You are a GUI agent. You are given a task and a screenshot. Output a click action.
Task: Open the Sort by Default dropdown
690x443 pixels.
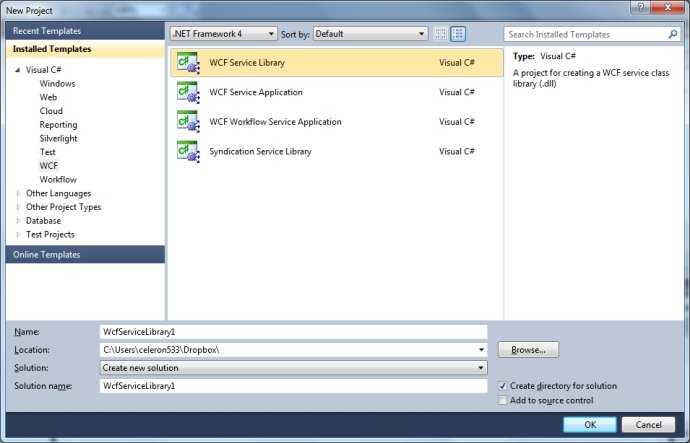(x=371, y=34)
